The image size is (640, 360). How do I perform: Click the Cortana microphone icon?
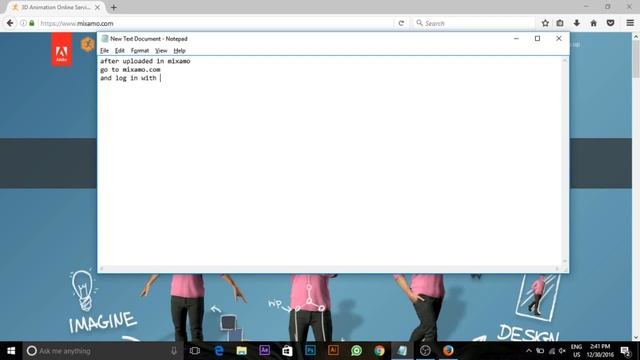coord(174,351)
